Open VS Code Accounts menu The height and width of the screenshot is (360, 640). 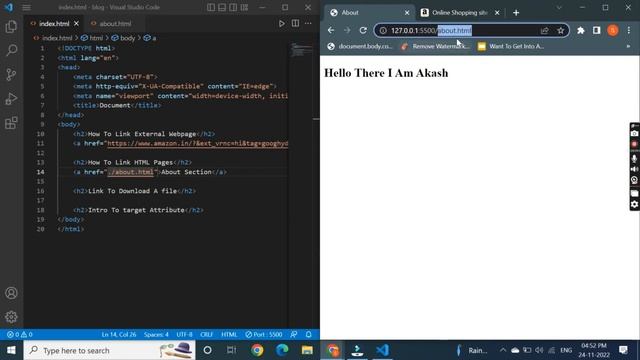click(x=11, y=293)
